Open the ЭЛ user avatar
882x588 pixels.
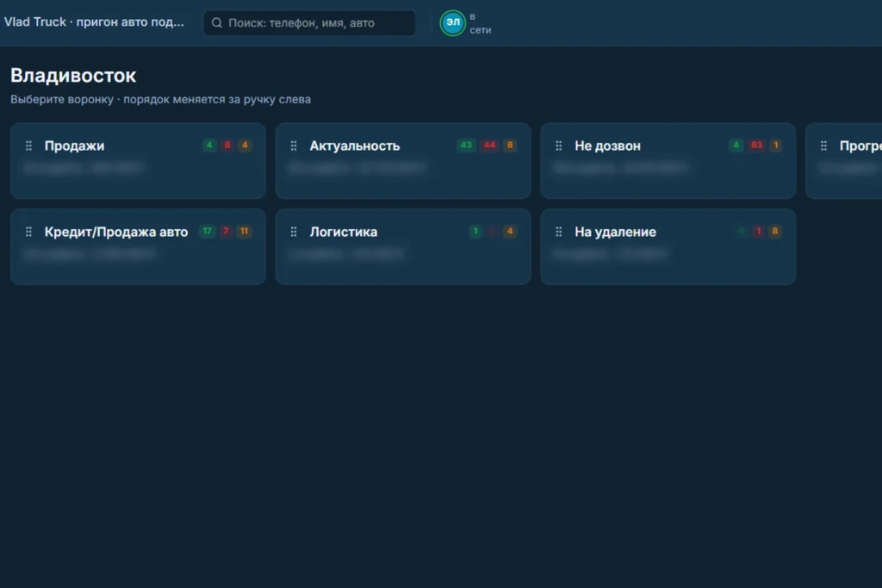pyautogui.click(x=453, y=23)
